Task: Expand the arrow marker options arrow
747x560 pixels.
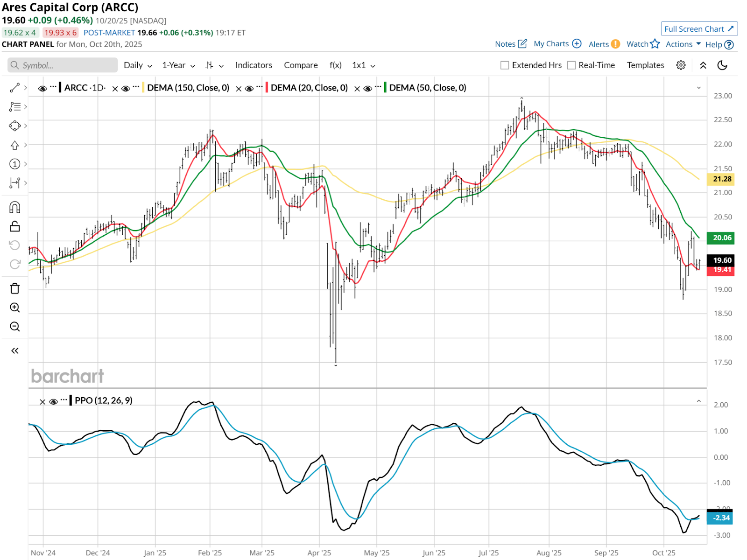Action: (25, 145)
